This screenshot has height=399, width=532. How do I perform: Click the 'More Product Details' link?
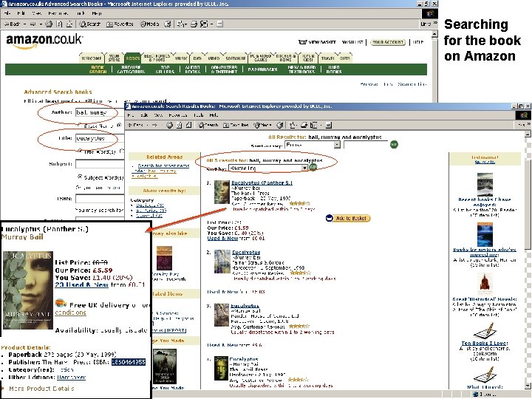41,389
